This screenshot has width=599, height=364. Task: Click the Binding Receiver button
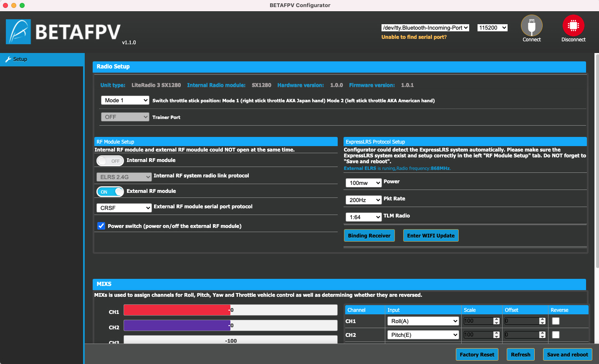coord(369,235)
